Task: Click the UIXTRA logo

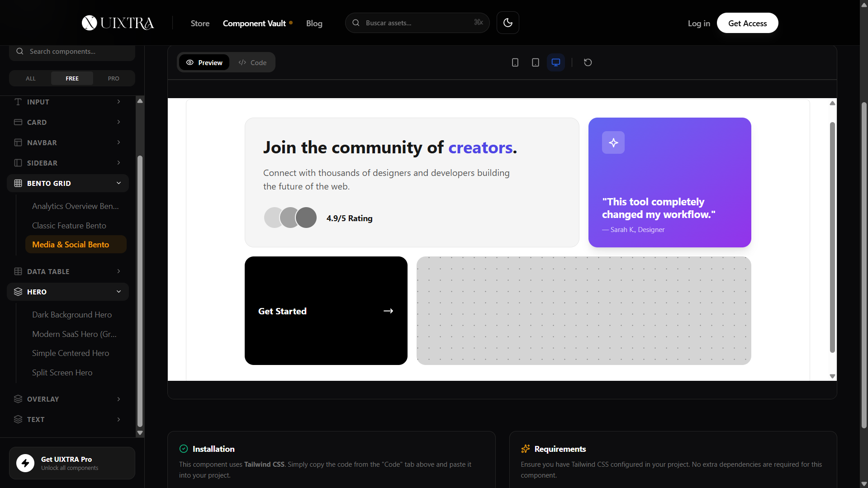Action: pos(117,23)
